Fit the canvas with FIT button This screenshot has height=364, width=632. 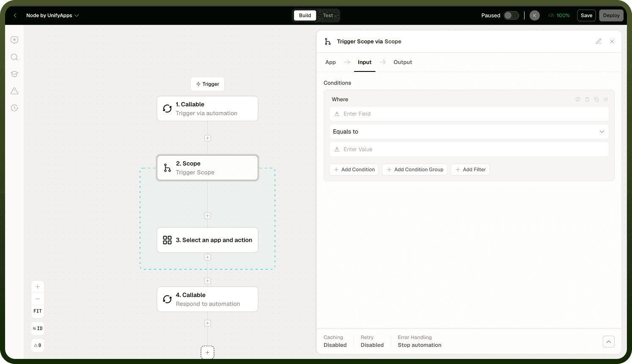point(38,311)
